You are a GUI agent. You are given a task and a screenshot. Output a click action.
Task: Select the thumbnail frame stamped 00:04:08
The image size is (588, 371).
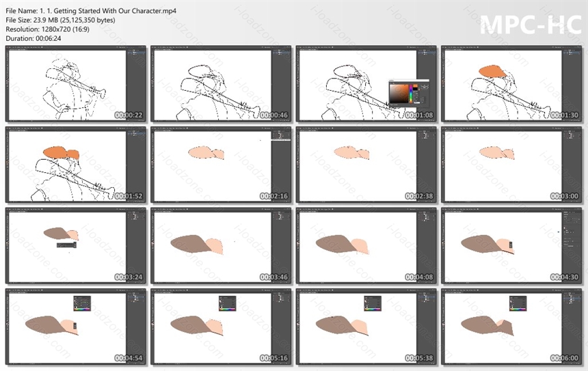366,246
